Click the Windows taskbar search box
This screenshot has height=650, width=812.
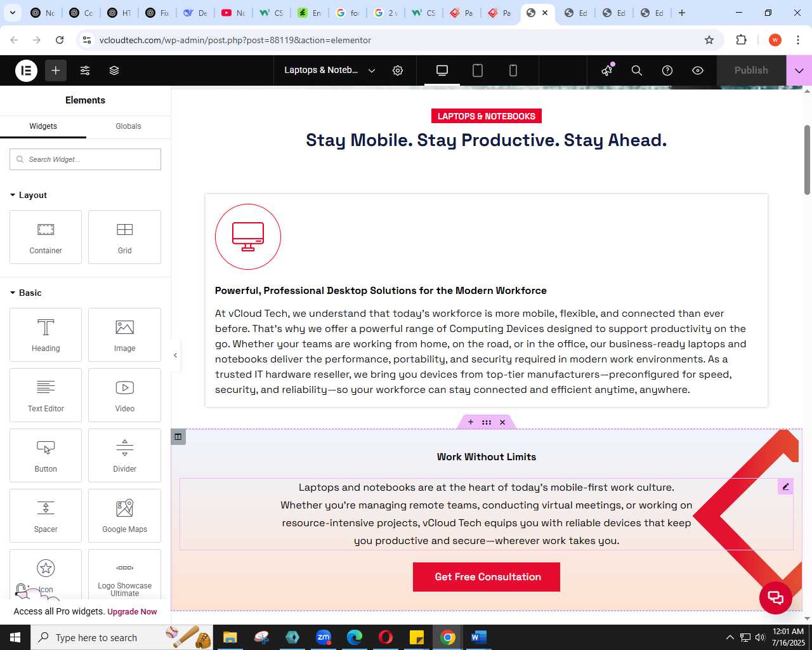coord(121,637)
